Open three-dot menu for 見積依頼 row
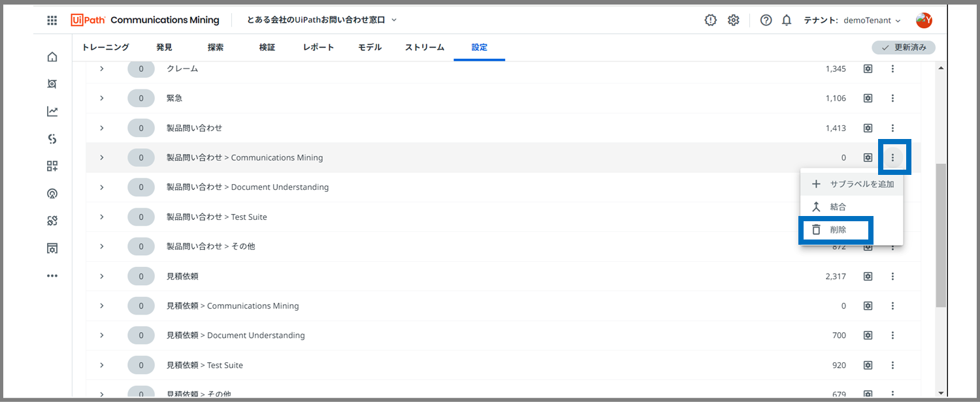The height and width of the screenshot is (402, 980). [892, 276]
